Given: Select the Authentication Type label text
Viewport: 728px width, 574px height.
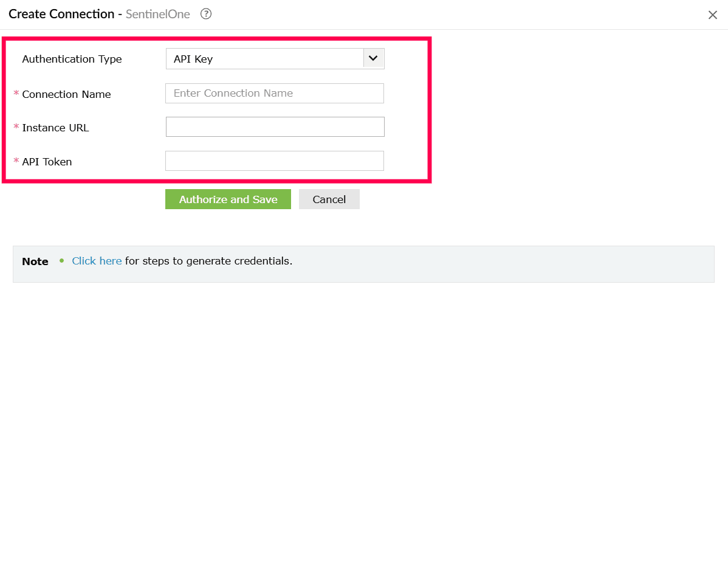Looking at the screenshot, I should click(x=72, y=59).
